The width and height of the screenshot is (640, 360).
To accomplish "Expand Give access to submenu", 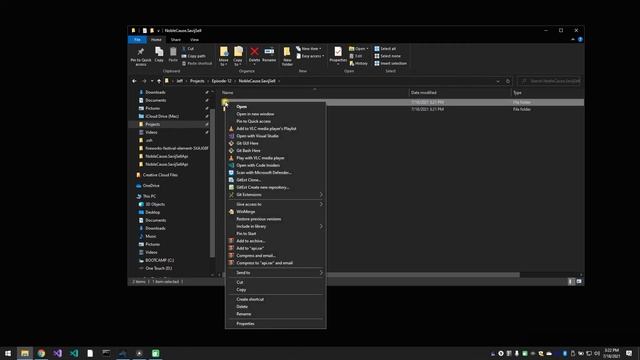I will click(276, 204).
